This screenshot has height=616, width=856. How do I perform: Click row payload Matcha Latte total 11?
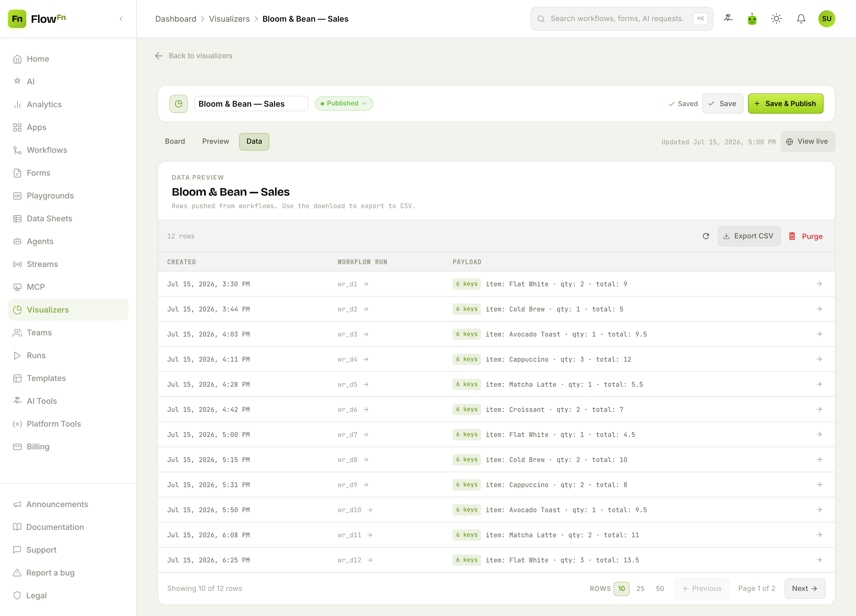(x=562, y=535)
